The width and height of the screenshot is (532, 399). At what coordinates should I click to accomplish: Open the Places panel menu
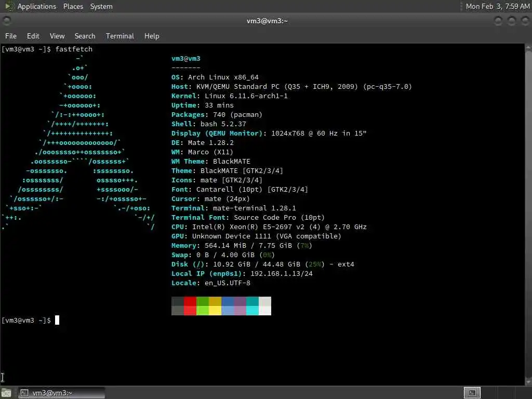click(x=73, y=6)
